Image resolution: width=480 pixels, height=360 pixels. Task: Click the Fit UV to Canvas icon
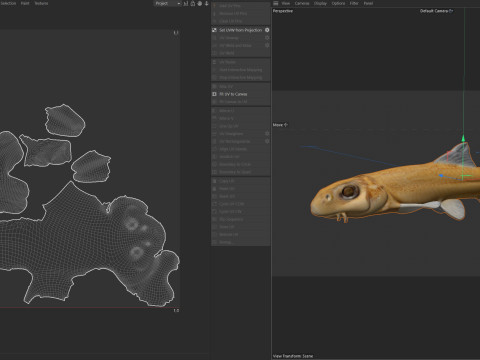tap(214, 94)
